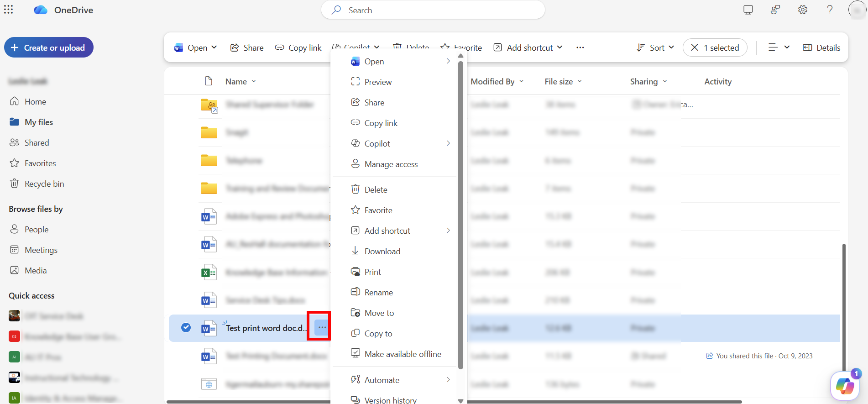
Task: Clear selection with the 1 selected X
Action: [x=695, y=47]
